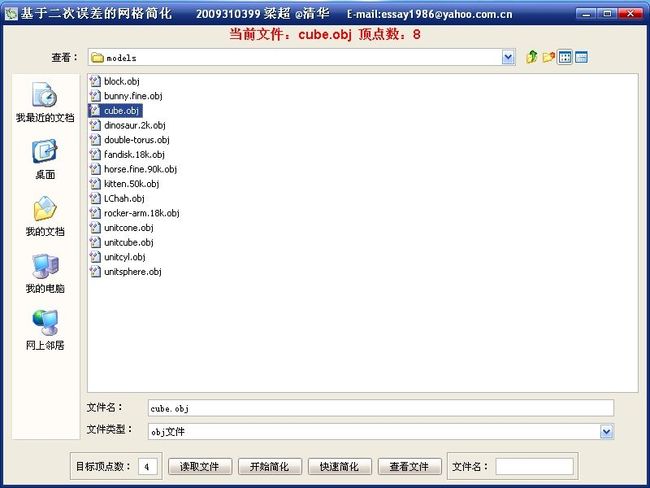Click the models folder combo box
This screenshot has height=488, width=650.
(301, 57)
